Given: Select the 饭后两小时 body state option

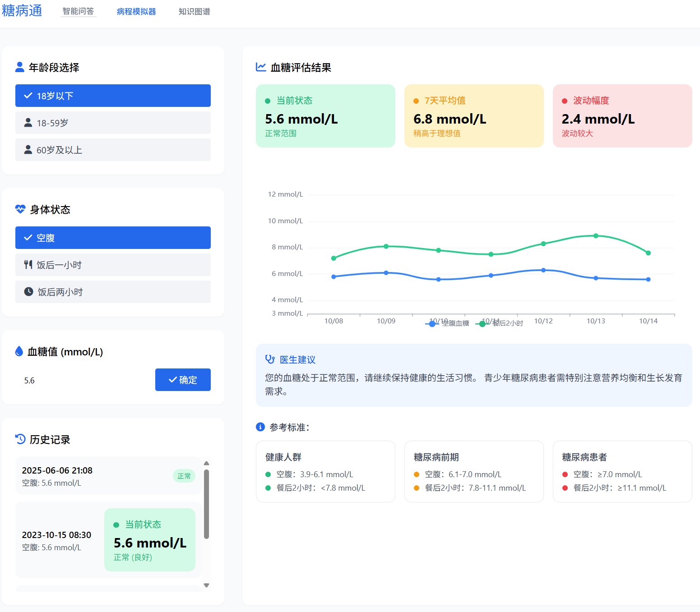Looking at the screenshot, I should coord(113,292).
